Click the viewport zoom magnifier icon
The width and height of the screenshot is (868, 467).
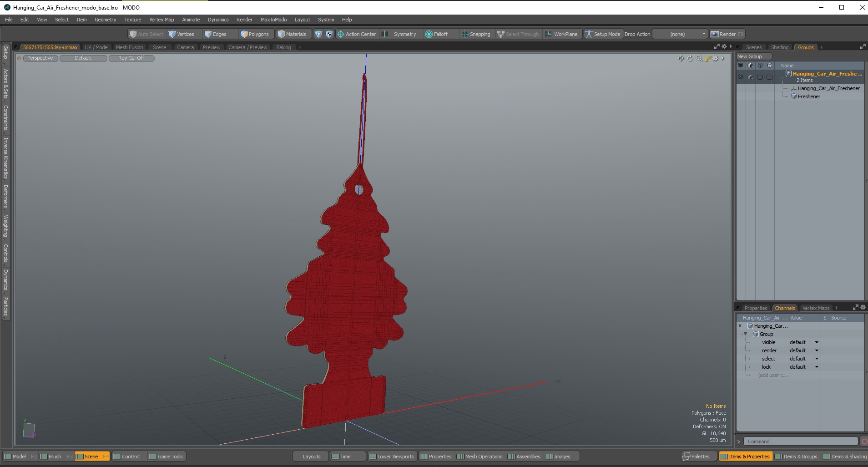click(699, 58)
